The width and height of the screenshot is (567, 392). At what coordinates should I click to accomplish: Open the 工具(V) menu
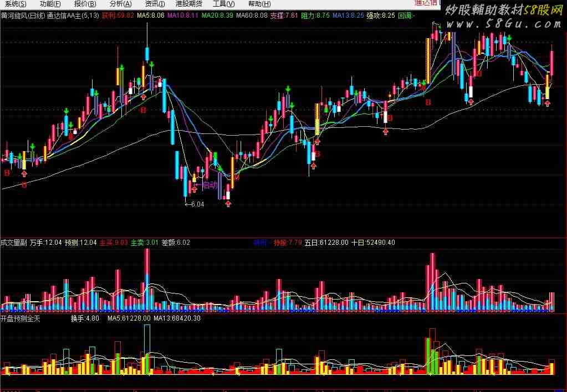[x=223, y=4]
